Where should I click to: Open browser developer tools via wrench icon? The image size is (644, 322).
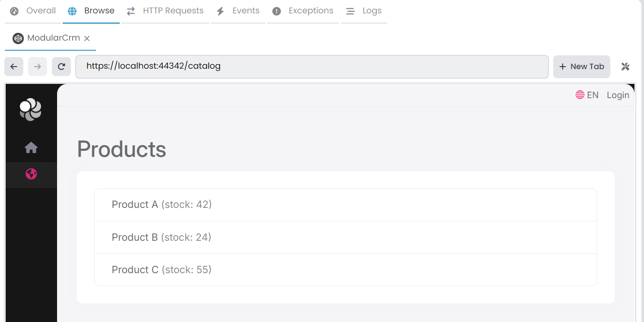[x=625, y=67]
